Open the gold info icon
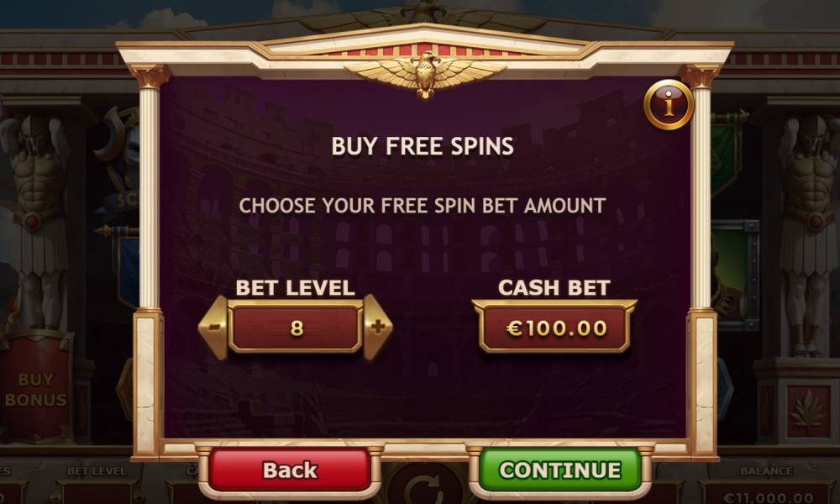 click(669, 105)
